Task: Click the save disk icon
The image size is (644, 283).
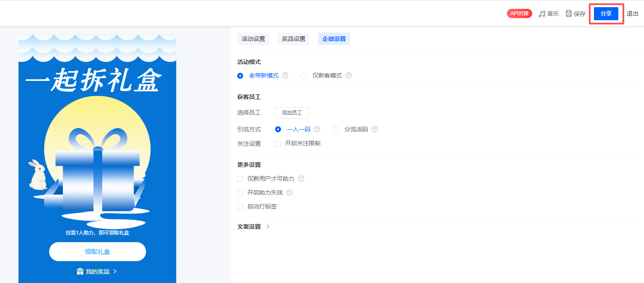Action: click(569, 13)
